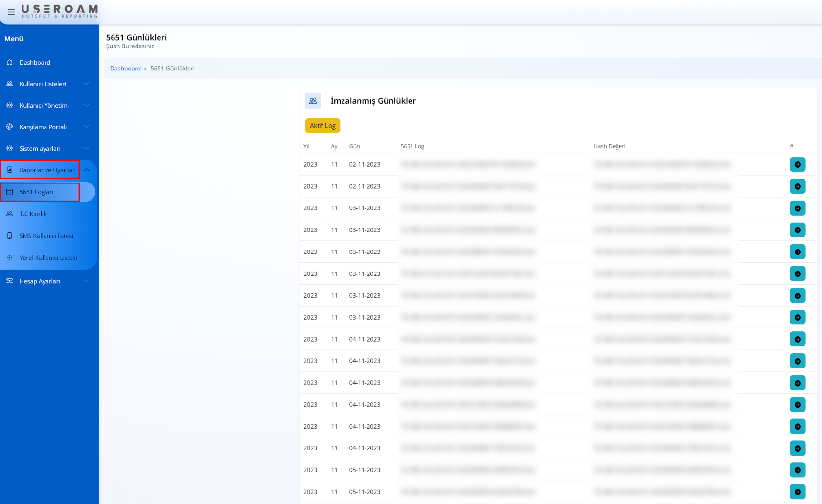Click the SMS Kullanıcı listesi phone icon
This screenshot has height=504, width=822.
[10, 236]
